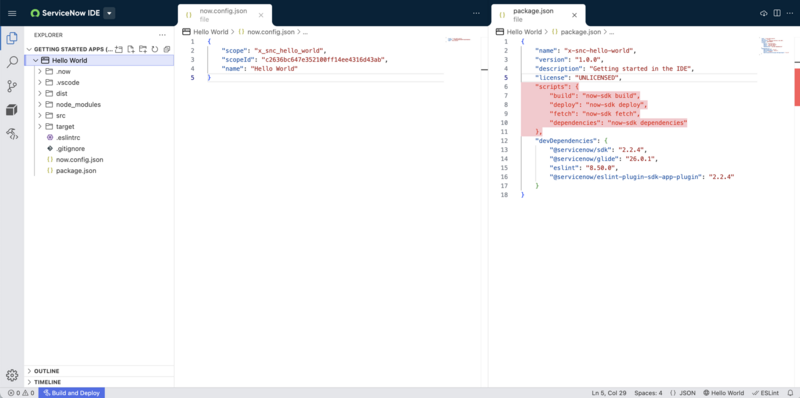Viewport: 800px width, 398px height.
Task: Click Hello World scope in status bar
Action: tap(723, 393)
